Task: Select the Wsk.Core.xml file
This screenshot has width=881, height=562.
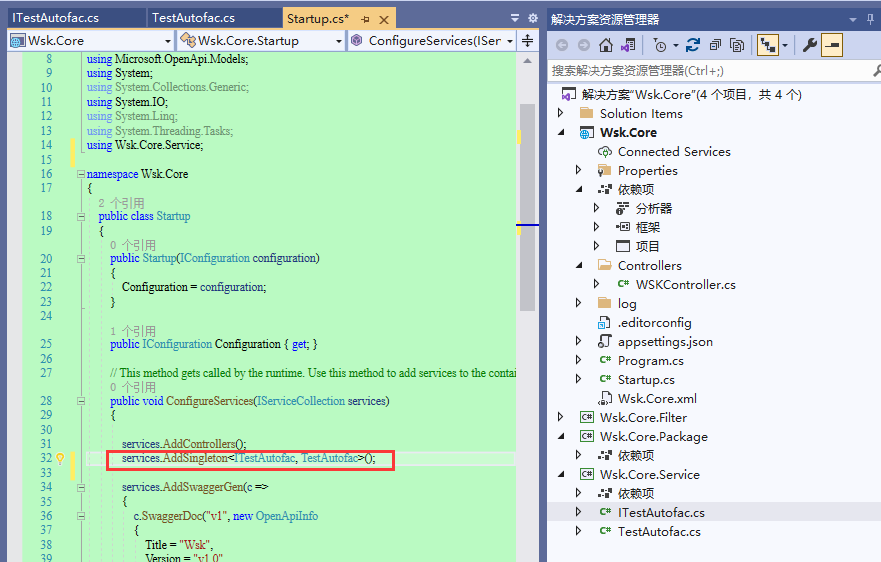Action: (x=657, y=398)
